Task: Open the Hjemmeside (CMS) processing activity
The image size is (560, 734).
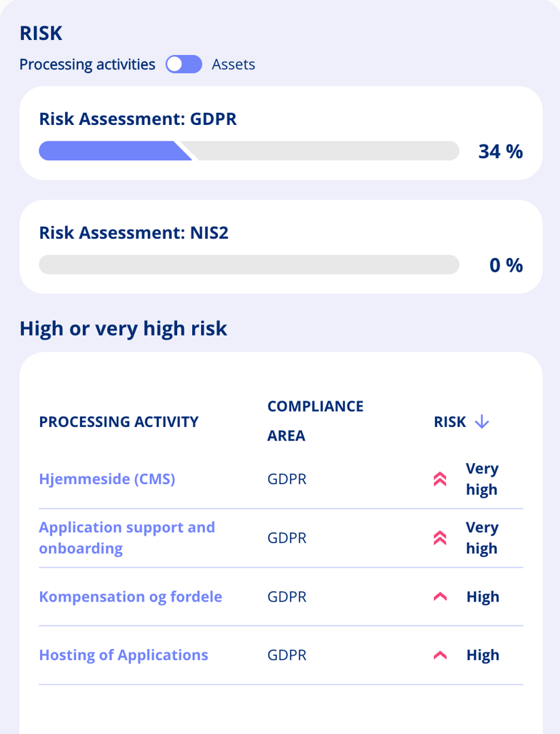Action: (x=107, y=479)
